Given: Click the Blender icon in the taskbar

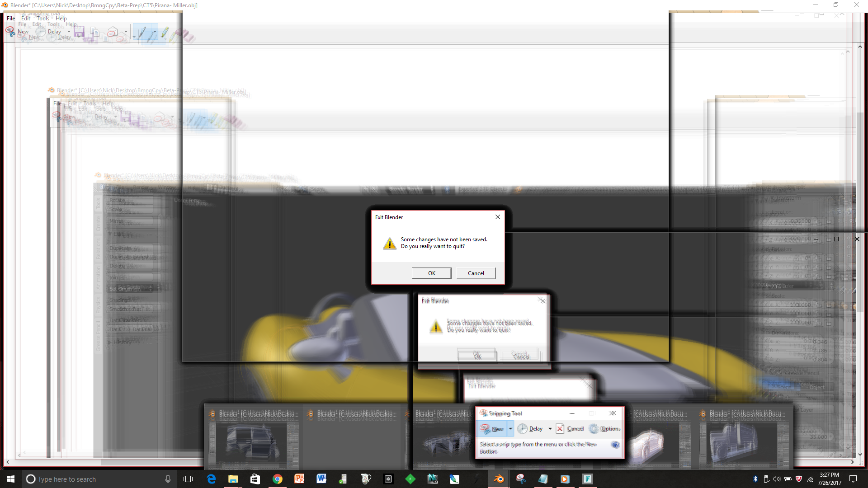Looking at the screenshot, I should tap(499, 479).
